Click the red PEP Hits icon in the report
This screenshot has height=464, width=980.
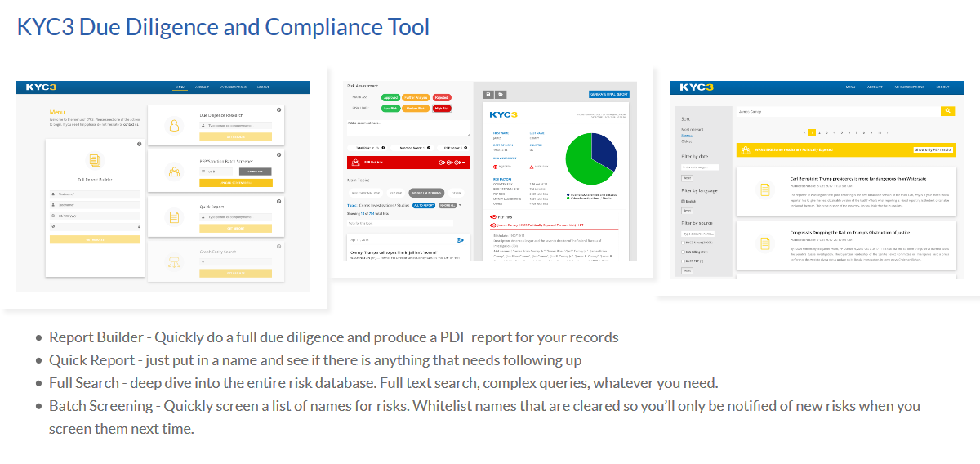[492, 216]
